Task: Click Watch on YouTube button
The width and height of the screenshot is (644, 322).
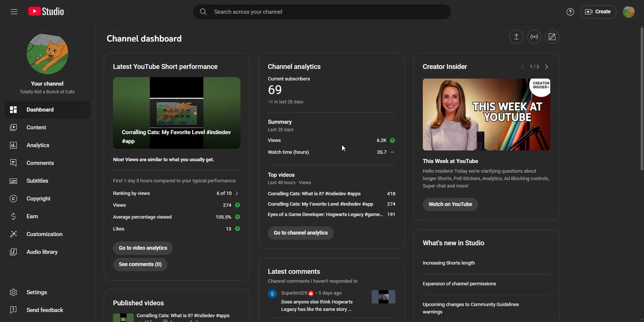Action: click(450, 204)
